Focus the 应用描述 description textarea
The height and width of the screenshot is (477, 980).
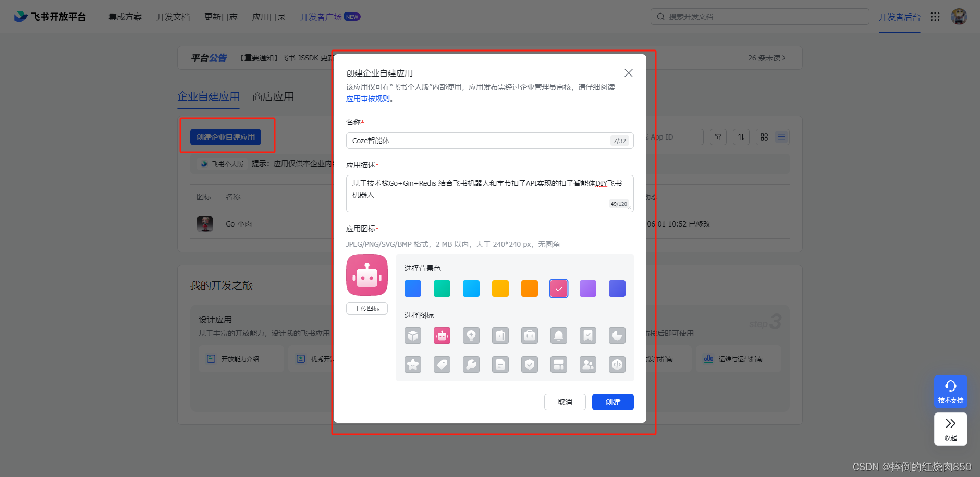coord(490,194)
